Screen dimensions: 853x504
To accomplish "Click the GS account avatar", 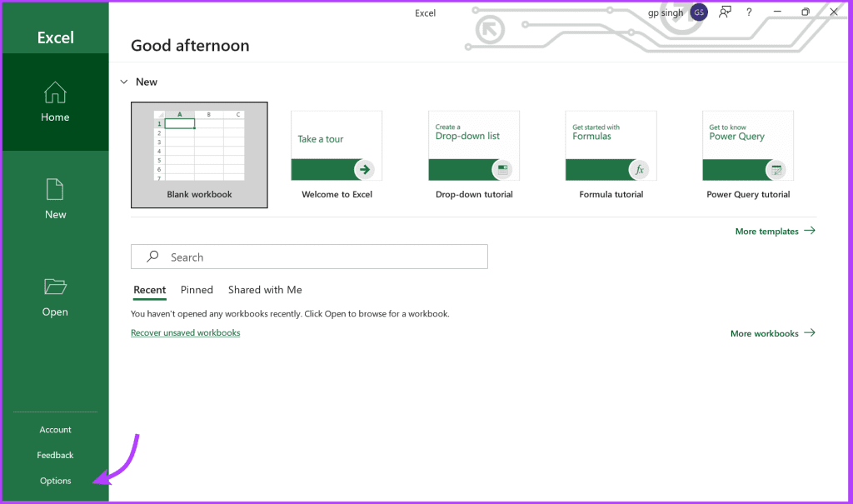I will tap(699, 12).
